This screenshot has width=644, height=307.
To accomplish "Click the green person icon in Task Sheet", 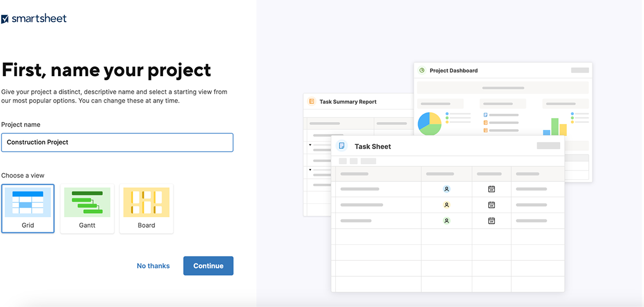I will point(447,221).
